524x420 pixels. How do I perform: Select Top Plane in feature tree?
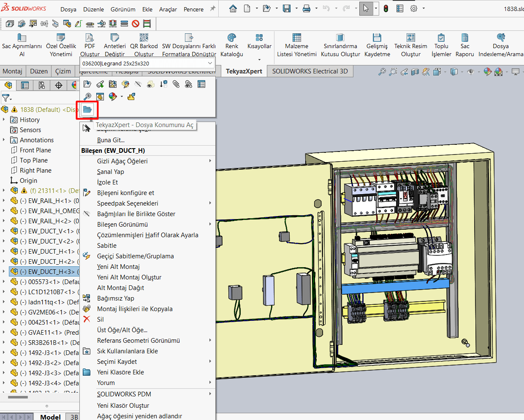34,160
